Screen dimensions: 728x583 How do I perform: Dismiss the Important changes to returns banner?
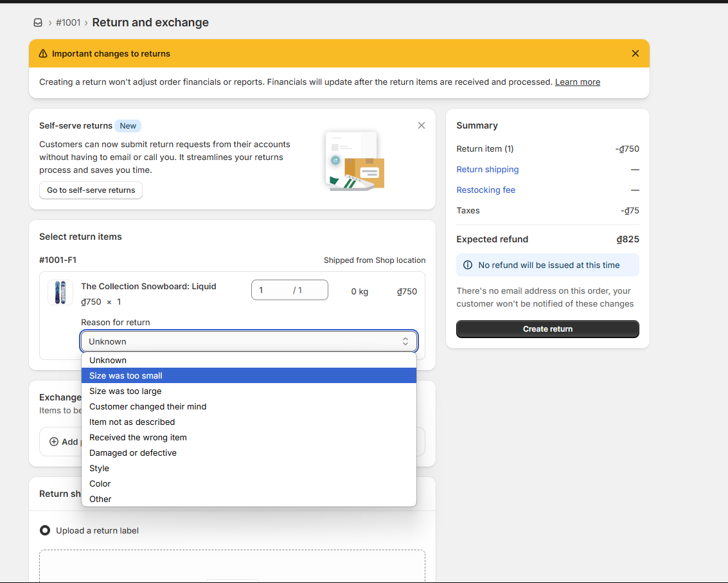click(x=635, y=53)
